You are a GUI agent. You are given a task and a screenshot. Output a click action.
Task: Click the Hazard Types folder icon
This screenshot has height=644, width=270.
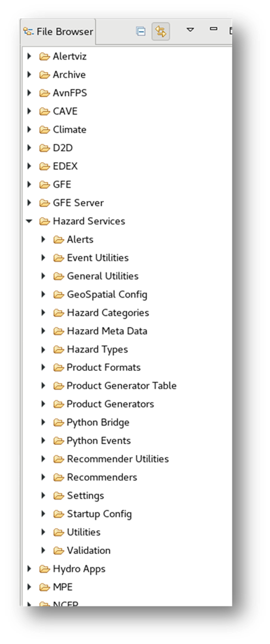tap(59, 349)
